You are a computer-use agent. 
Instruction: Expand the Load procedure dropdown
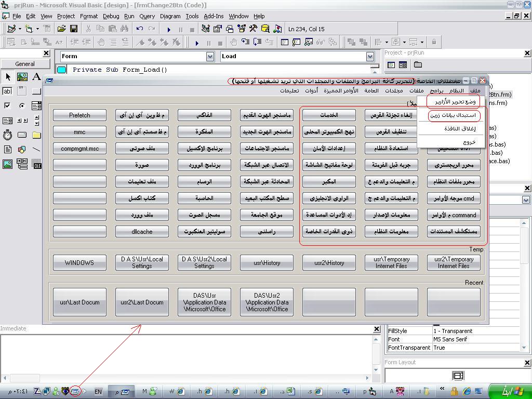(370, 56)
